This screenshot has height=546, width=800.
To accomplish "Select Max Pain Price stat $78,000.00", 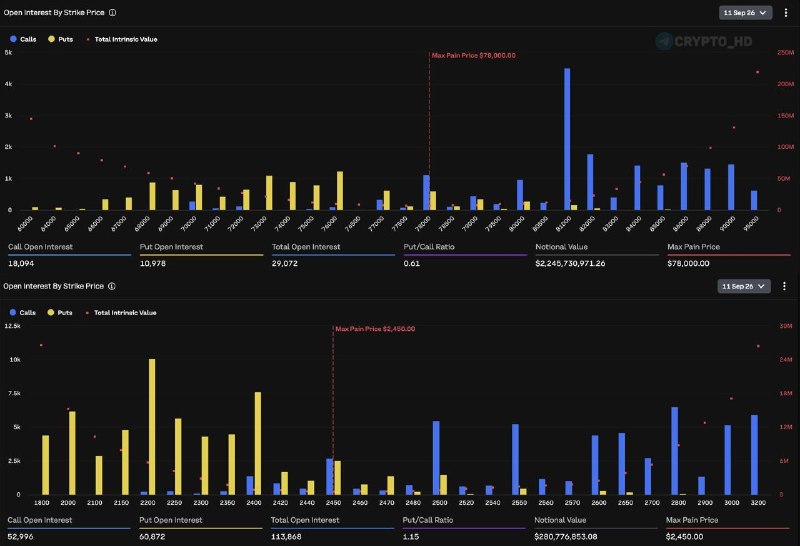I will pos(688,263).
